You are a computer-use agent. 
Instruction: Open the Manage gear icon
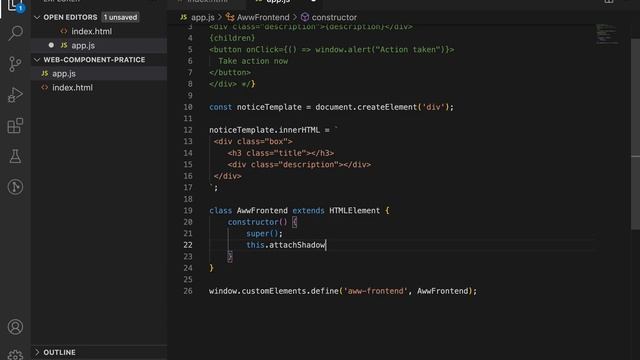tap(16, 355)
